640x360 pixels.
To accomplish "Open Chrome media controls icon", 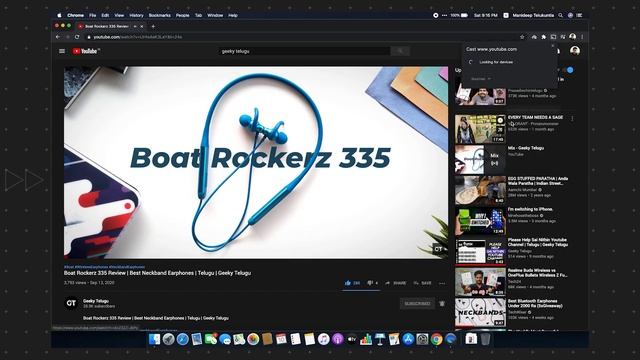I will [x=563, y=37].
